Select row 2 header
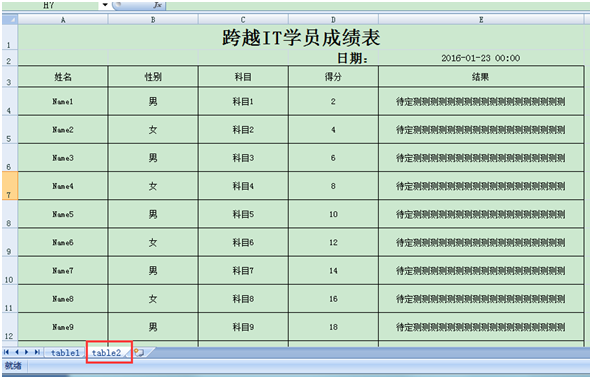592x379 pixels. [9, 58]
